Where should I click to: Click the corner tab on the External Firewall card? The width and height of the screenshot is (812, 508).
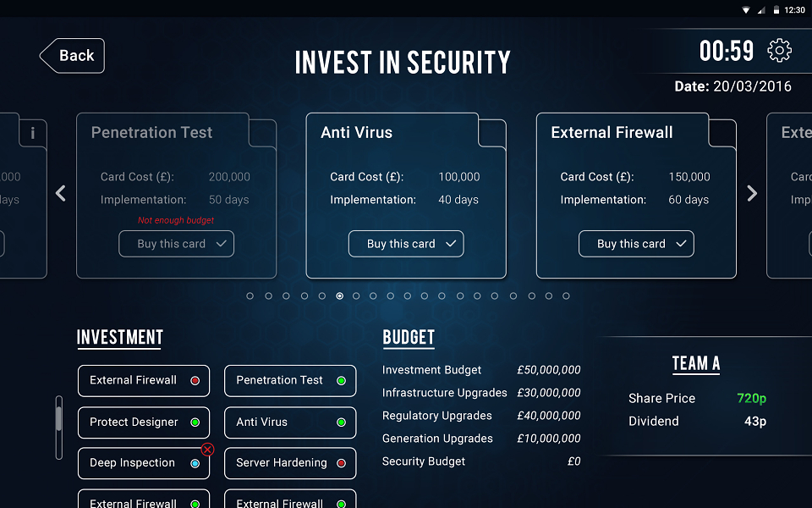[x=721, y=133]
